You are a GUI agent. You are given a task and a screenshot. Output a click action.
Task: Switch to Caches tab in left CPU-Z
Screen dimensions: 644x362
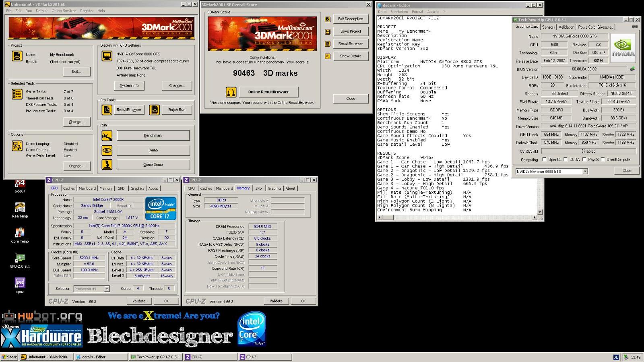pyautogui.click(x=69, y=188)
